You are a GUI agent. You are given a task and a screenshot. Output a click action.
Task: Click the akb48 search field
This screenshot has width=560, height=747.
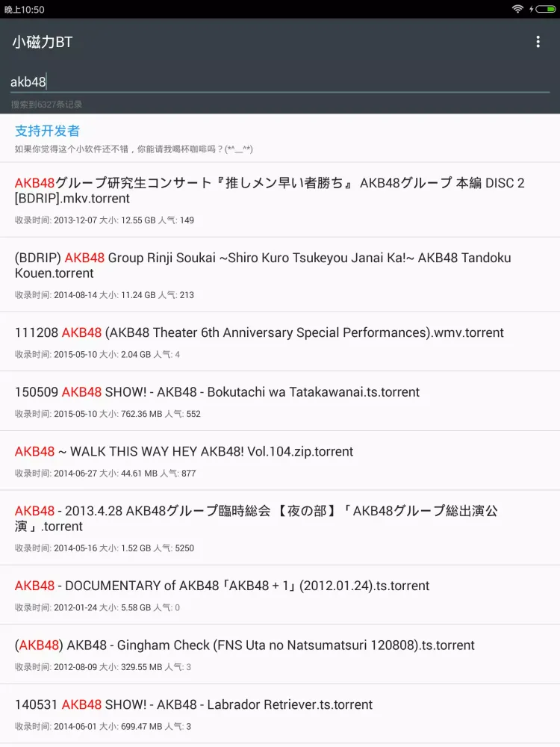tap(280, 82)
